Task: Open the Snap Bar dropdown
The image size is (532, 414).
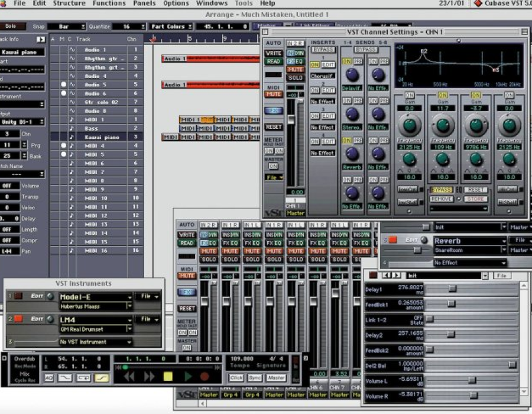Action: 66,27
